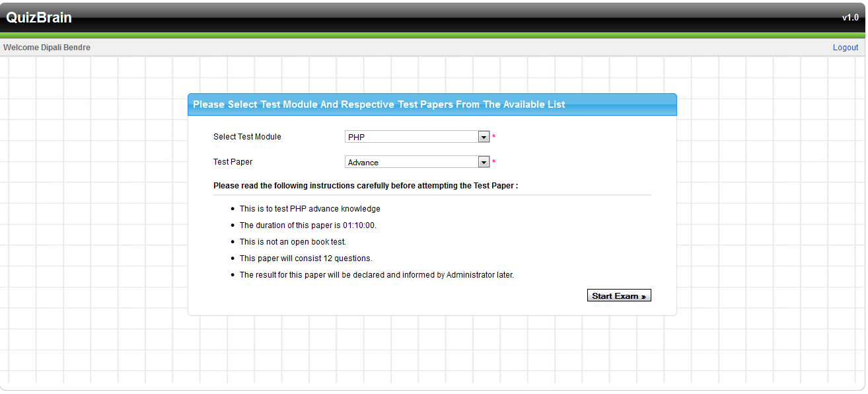Click the duration 01:10:00 instruction line
The width and height of the screenshot is (868, 394).
click(308, 225)
